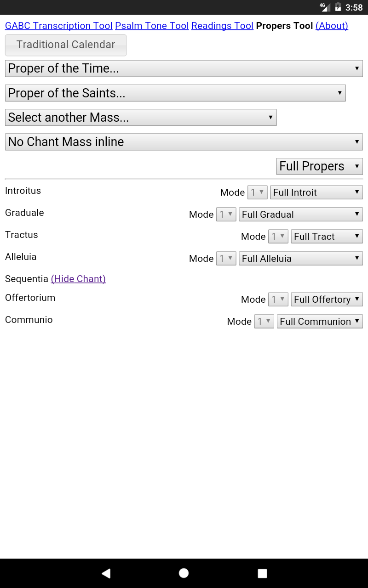Select the Propers Tool tab
The height and width of the screenshot is (588, 368).
coord(284,26)
